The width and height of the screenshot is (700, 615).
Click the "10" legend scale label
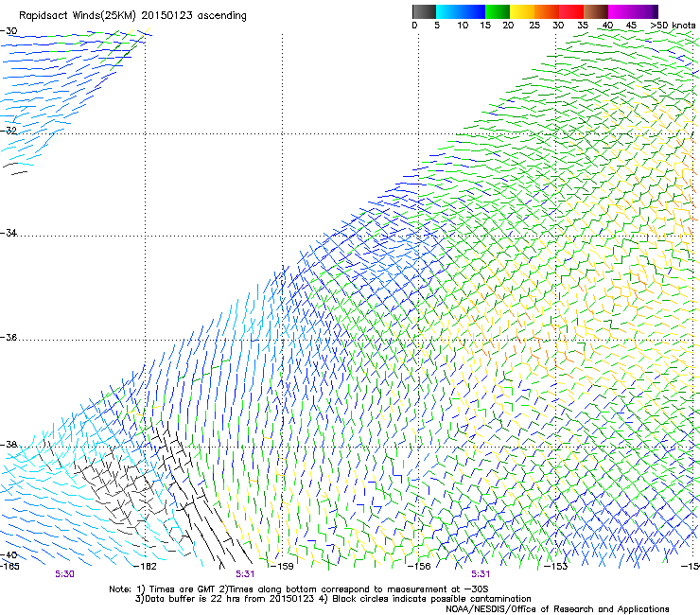[463, 26]
